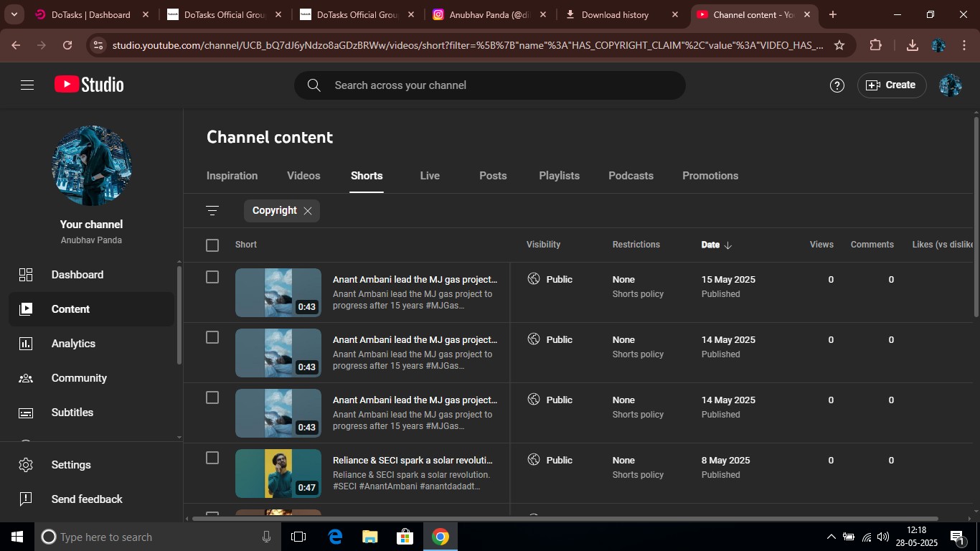
Task: Open the Windows Start button
Action: (x=17, y=537)
